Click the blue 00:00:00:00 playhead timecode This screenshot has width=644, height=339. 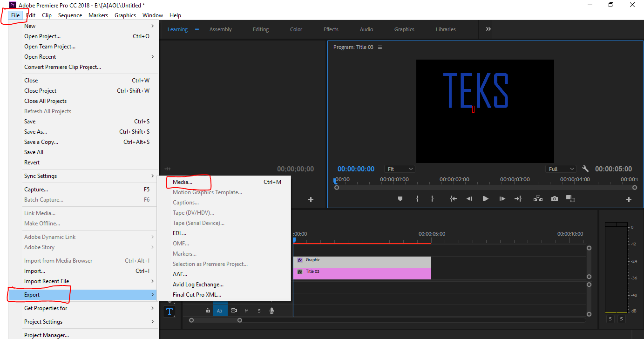coord(356,169)
